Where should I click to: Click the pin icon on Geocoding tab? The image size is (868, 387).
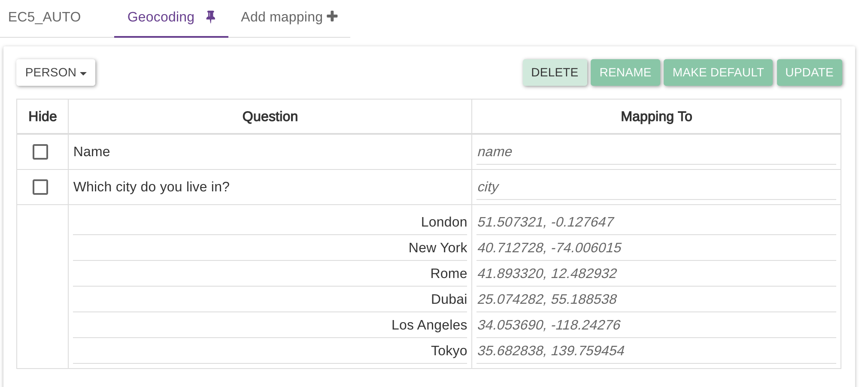[x=210, y=17]
